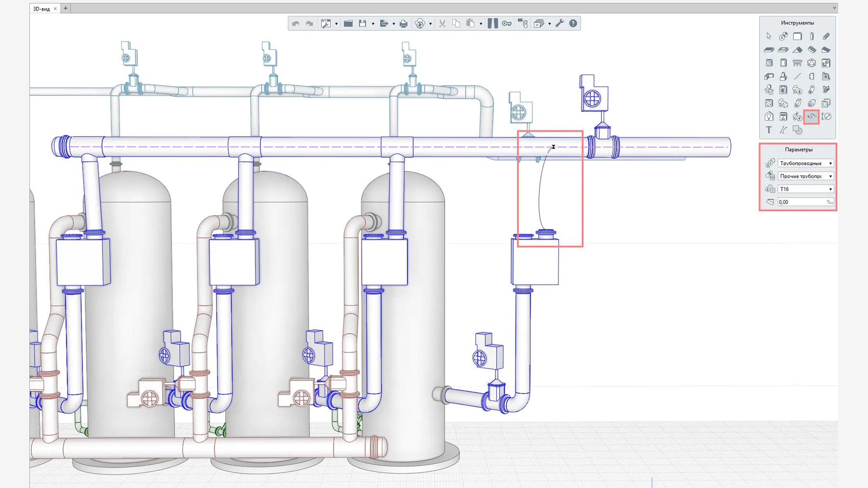Select the washing machine equipment tool
868x488 pixels.
[783, 90]
